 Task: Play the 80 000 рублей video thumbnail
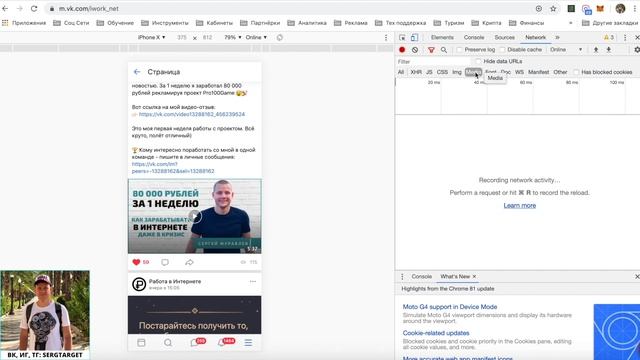pos(195,216)
